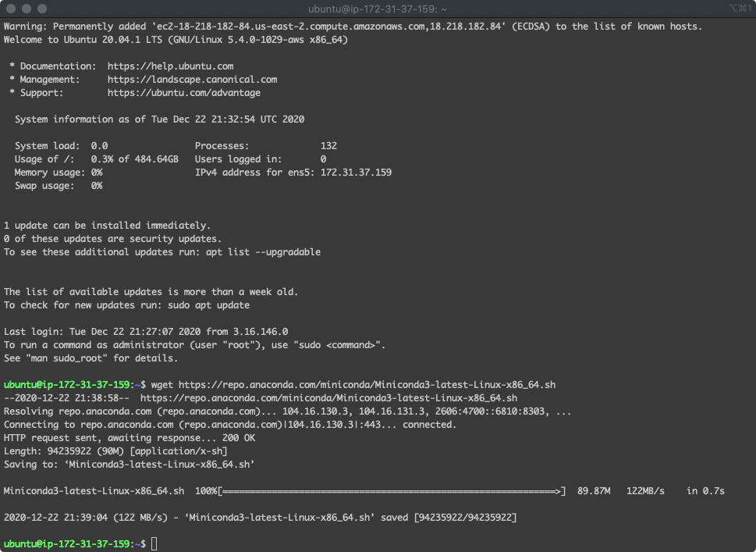This screenshot has height=552, width=756.
Task: Click the System load value "0.0"
Action: pyautogui.click(x=99, y=146)
